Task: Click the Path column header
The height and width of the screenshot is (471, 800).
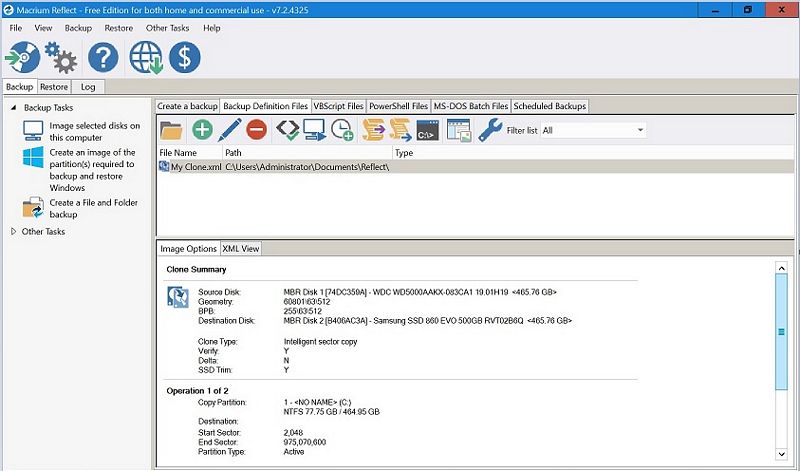Action: click(308, 153)
